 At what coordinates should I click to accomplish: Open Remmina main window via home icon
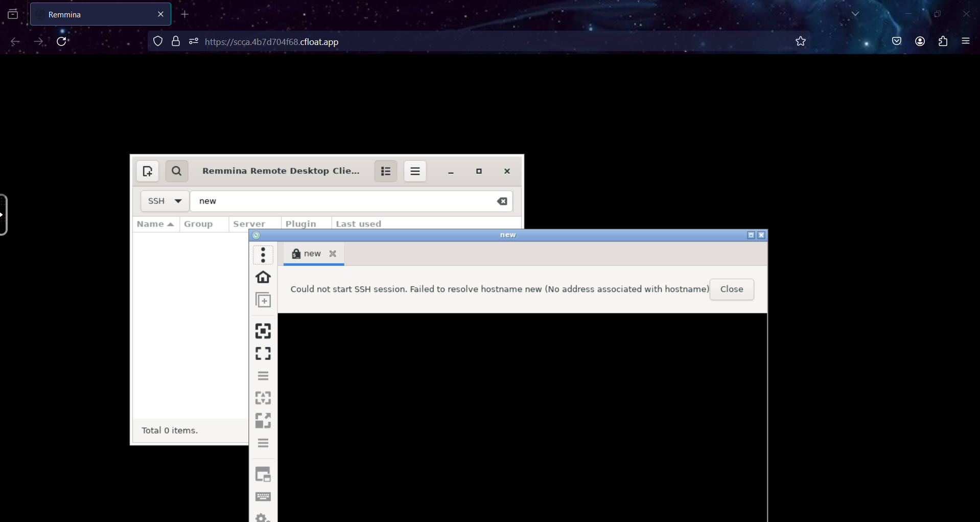(x=263, y=277)
